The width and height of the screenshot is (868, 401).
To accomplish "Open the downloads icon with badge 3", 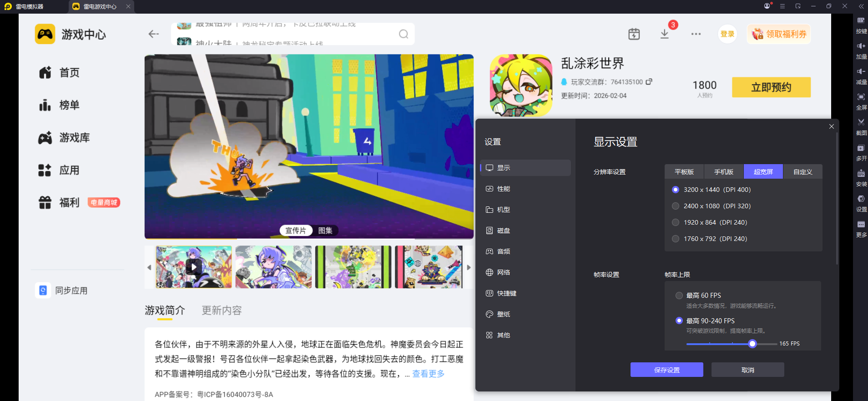I will click(x=665, y=34).
